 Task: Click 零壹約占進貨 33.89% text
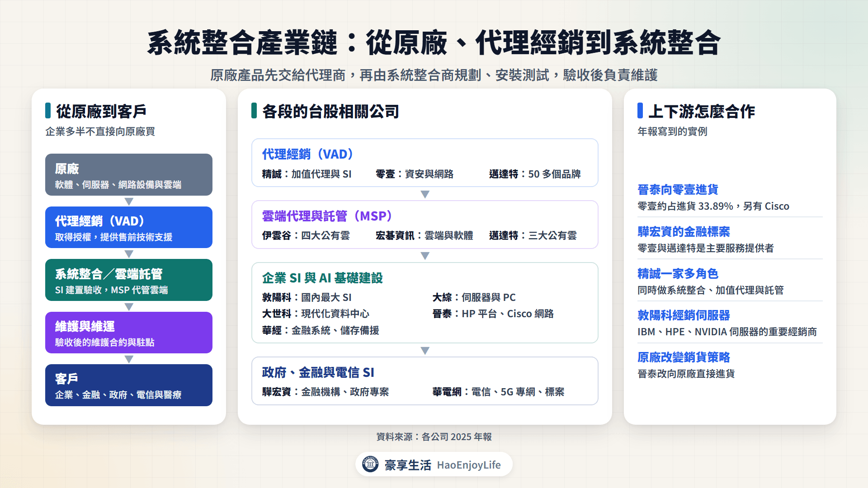coord(685,206)
